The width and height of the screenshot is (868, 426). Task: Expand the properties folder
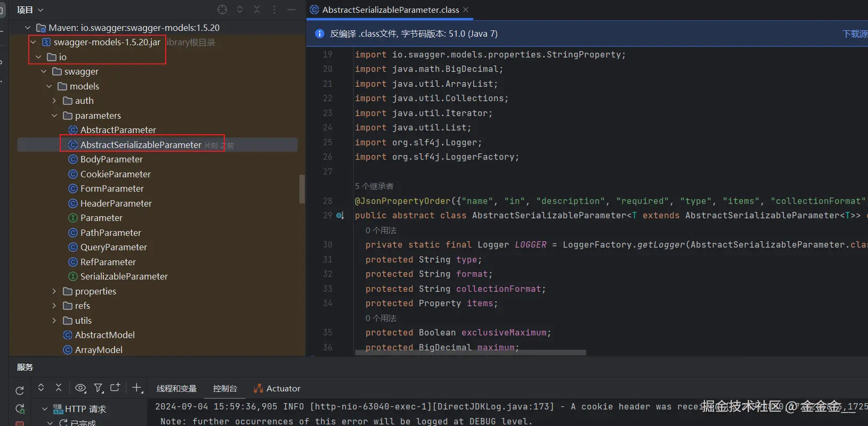(54, 291)
